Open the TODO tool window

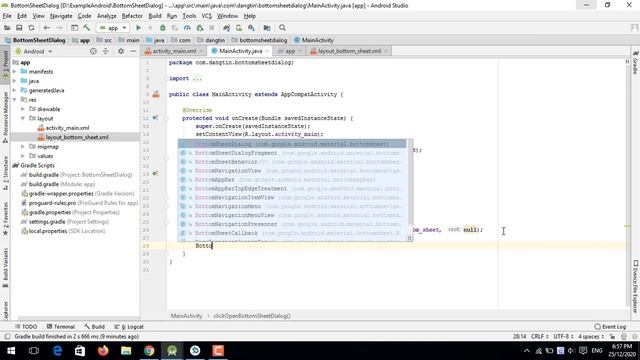click(x=26, y=327)
